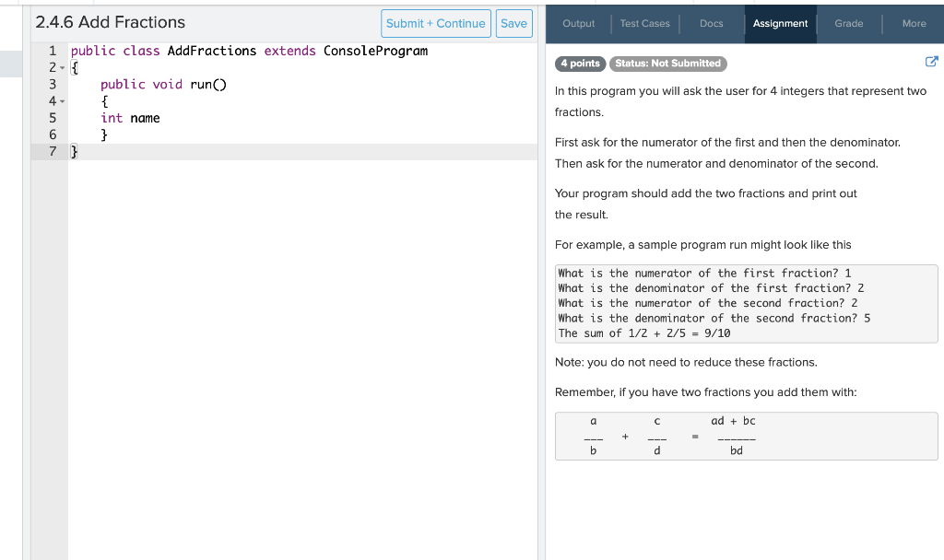Open the Docs tab
Image resolution: width=944 pixels, height=560 pixels.
pos(711,23)
